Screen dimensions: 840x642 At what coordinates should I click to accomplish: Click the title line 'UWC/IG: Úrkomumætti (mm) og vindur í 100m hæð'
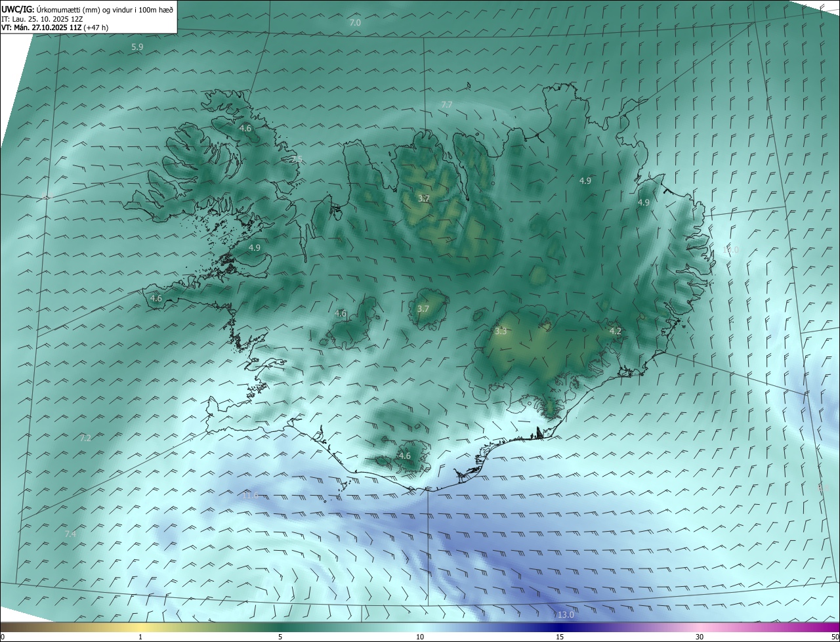pyautogui.click(x=87, y=9)
